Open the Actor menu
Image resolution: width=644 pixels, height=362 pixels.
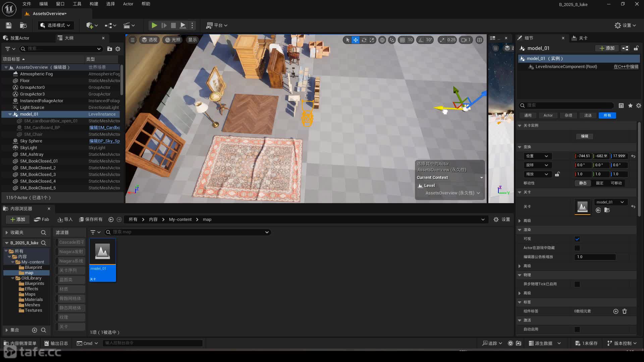click(128, 4)
